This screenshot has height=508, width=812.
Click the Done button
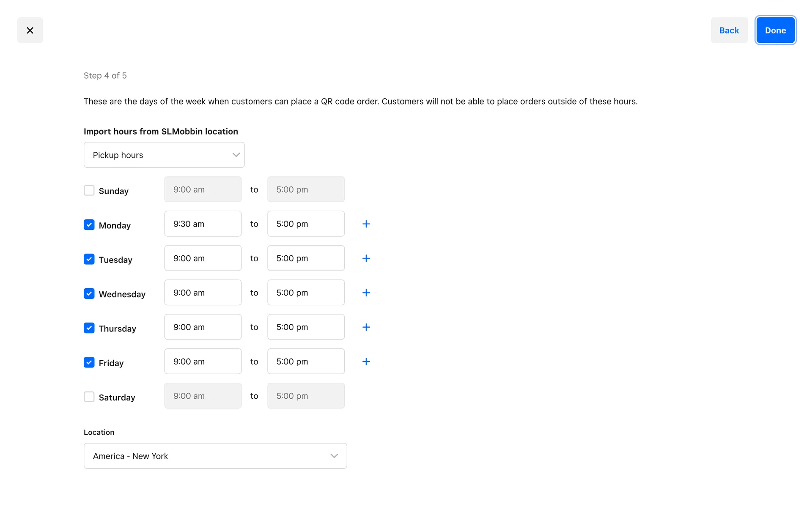pos(775,30)
